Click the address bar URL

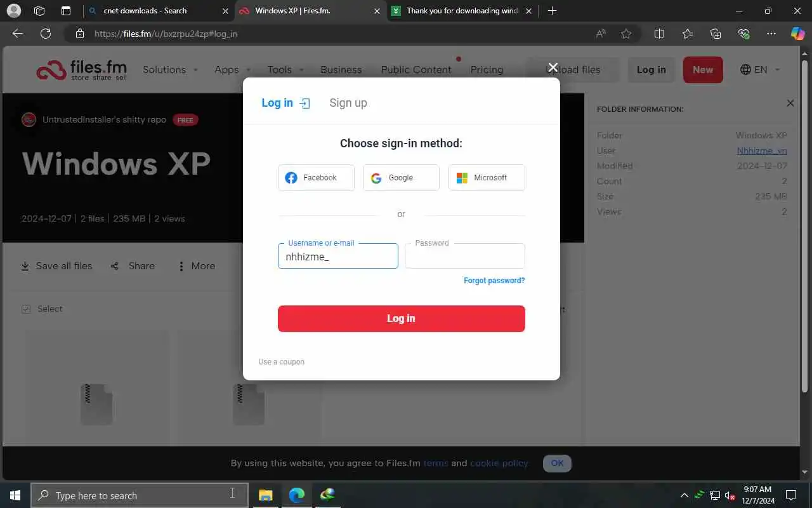pos(166,34)
